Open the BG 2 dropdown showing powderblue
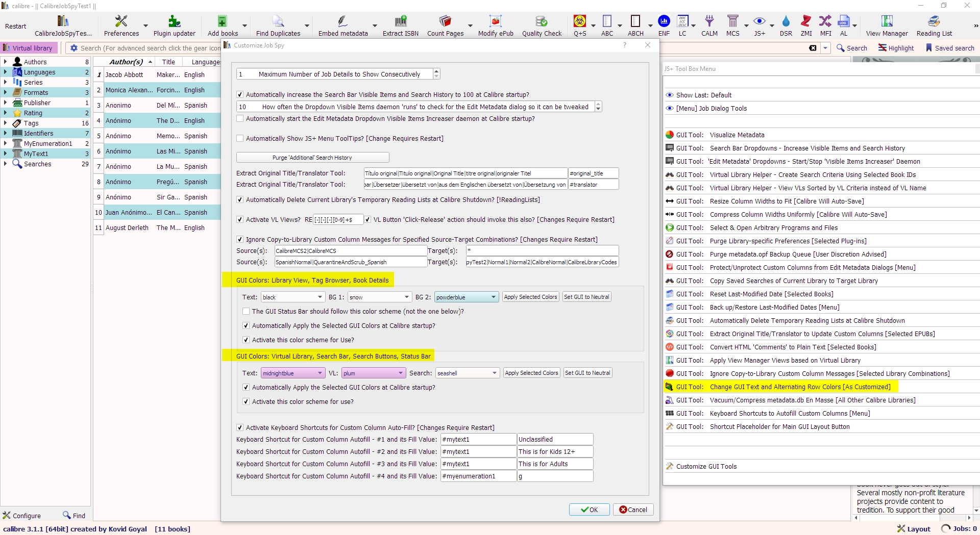This screenshot has height=535, width=980. click(467, 297)
